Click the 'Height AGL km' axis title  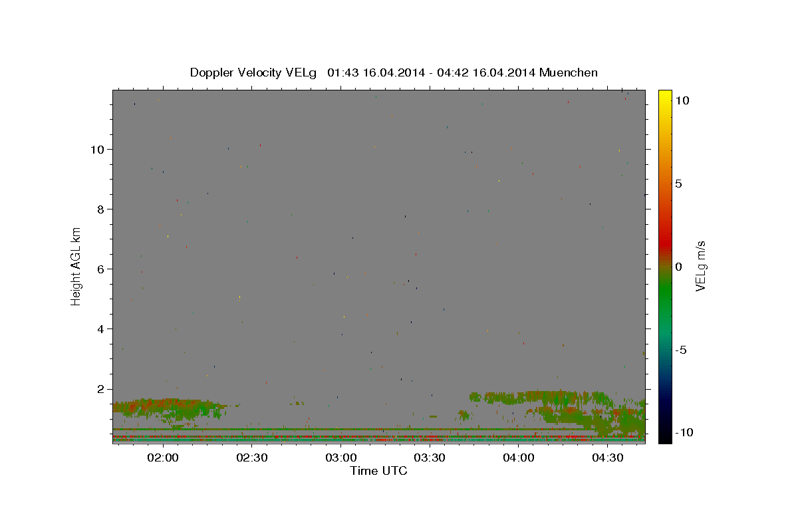tap(76, 266)
